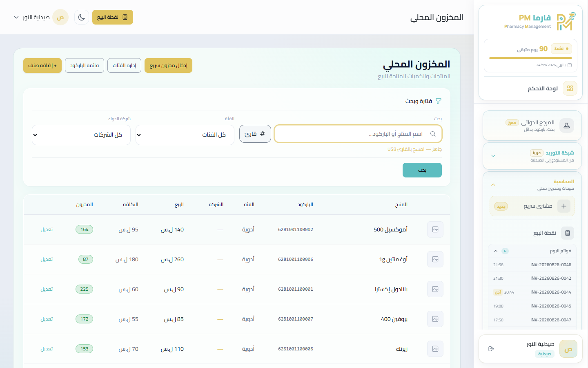The image size is (588, 368).
Task: Collapse المحاسبة section chevron
Action: 493,185
